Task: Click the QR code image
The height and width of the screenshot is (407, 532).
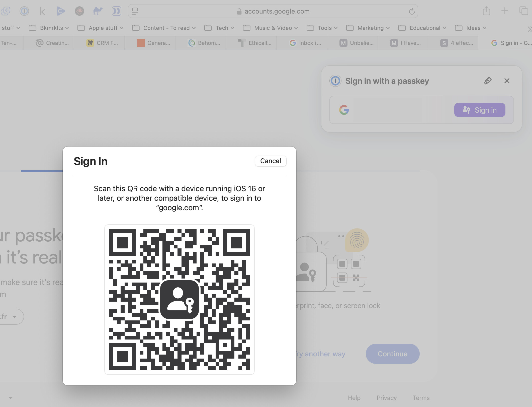Action: (x=180, y=299)
